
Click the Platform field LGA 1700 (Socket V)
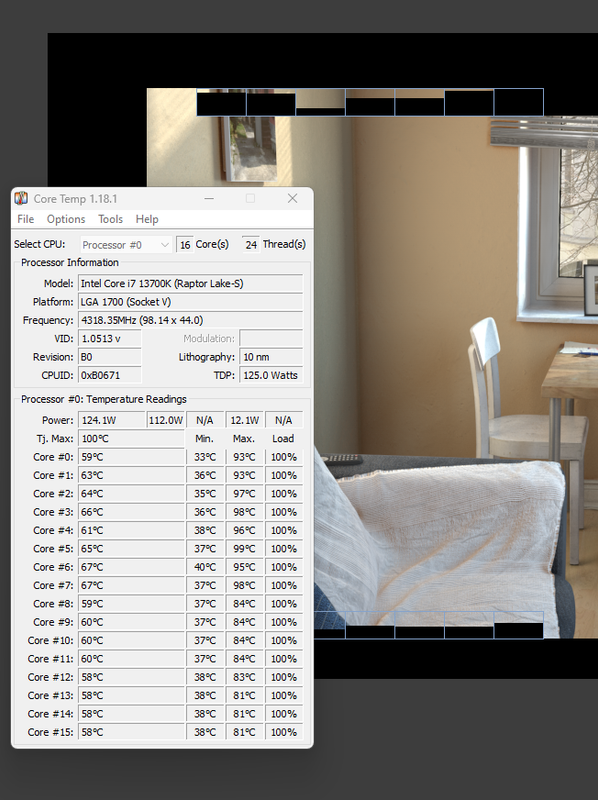pos(190,302)
